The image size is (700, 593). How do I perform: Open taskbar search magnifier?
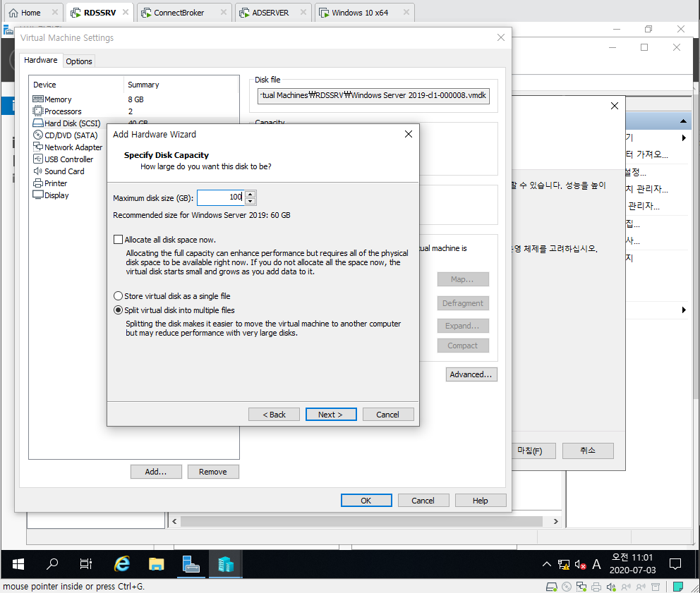(x=52, y=565)
